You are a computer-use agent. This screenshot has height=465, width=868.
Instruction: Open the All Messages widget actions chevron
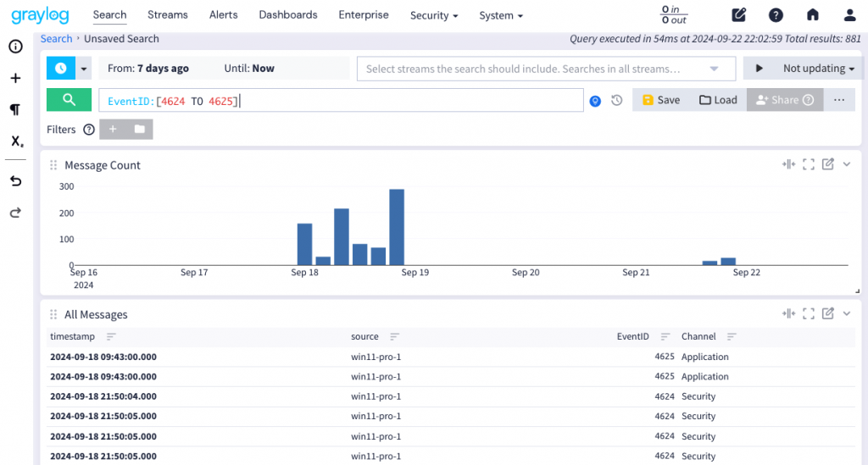(x=847, y=313)
